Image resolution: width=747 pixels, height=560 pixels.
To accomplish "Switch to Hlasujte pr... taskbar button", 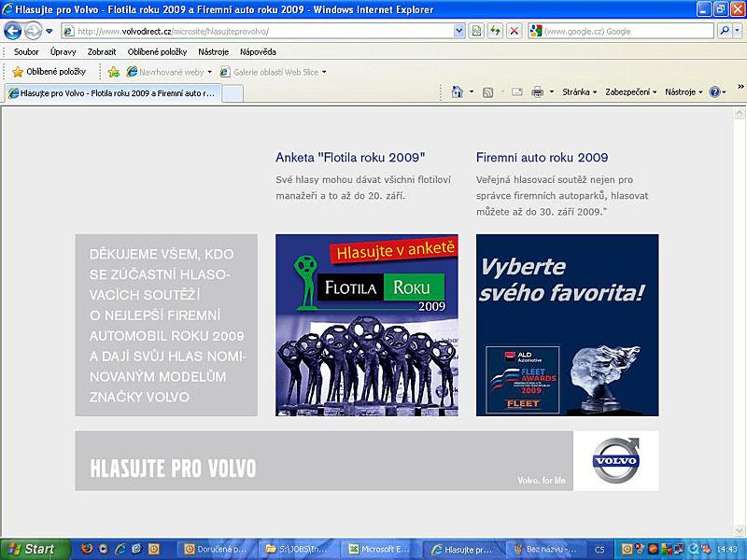I will pos(464,550).
